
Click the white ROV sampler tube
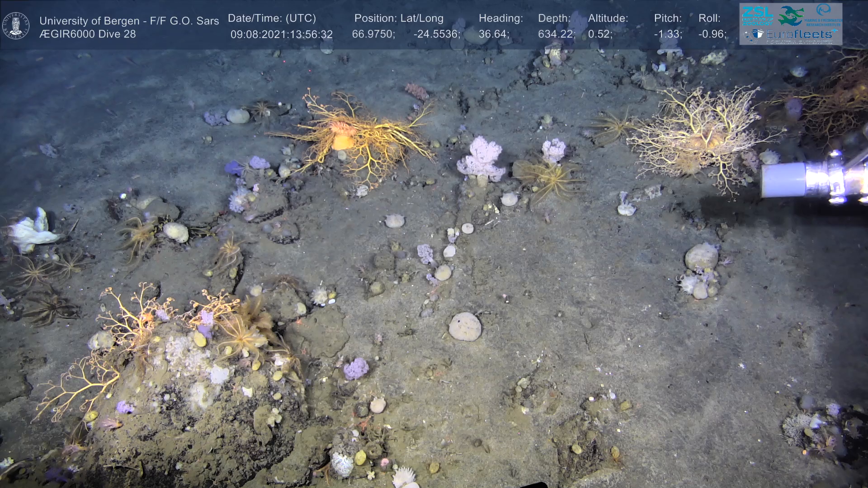point(784,180)
